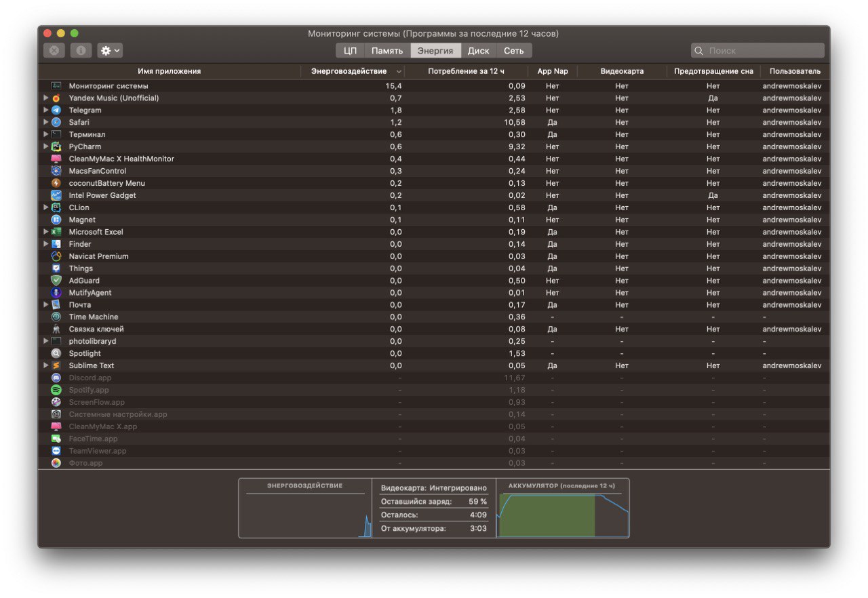
Task: Select the Системные настройки.app row
Action: tap(434, 414)
